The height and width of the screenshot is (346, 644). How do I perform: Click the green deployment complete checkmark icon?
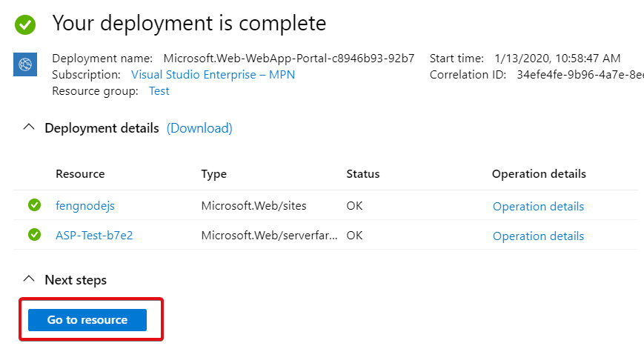click(25, 24)
